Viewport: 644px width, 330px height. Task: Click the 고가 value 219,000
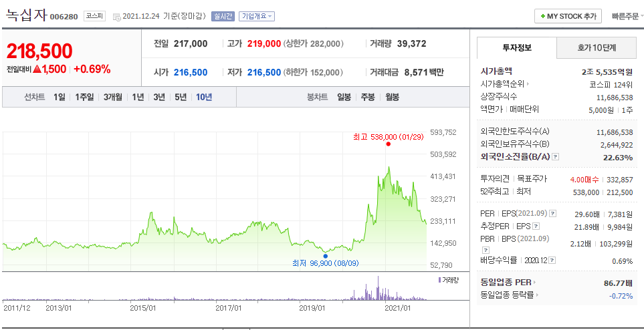(264, 43)
